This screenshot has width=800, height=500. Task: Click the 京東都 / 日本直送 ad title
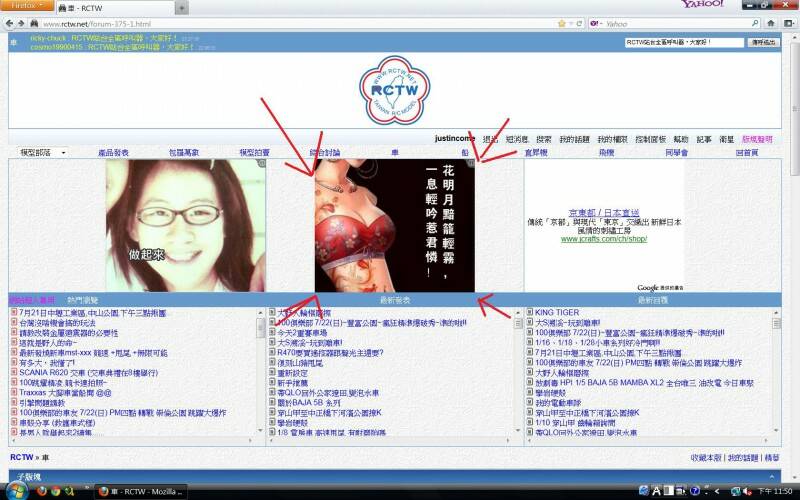click(x=604, y=212)
